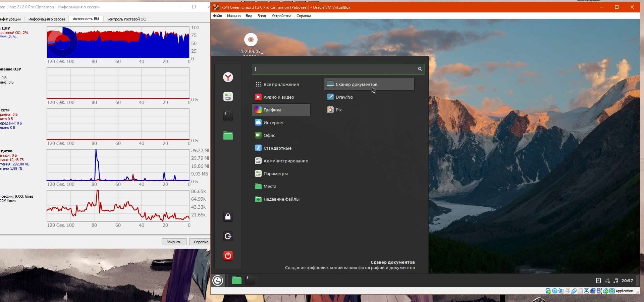Select the Интернет category
644x302 pixels.
click(x=274, y=123)
